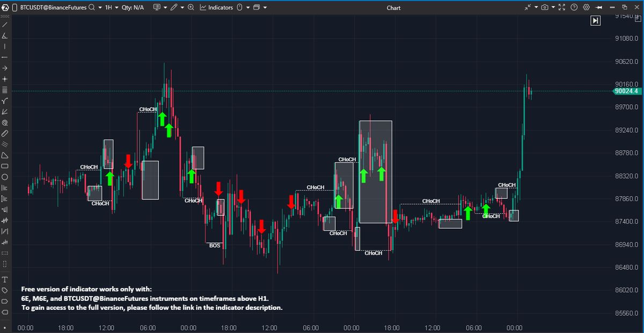Screen dimensions: 644x333
Task: Click the BOS label on chart
Action: point(215,245)
